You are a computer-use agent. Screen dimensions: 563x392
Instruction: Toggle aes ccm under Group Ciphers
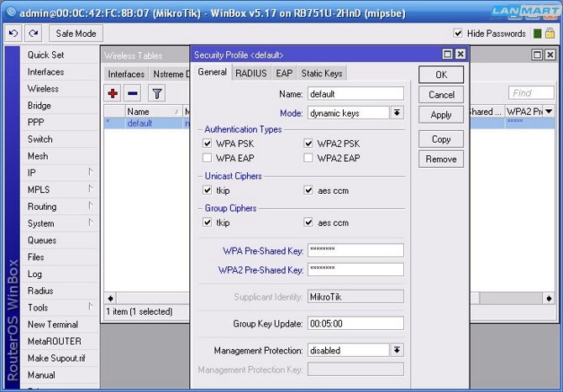tap(308, 222)
